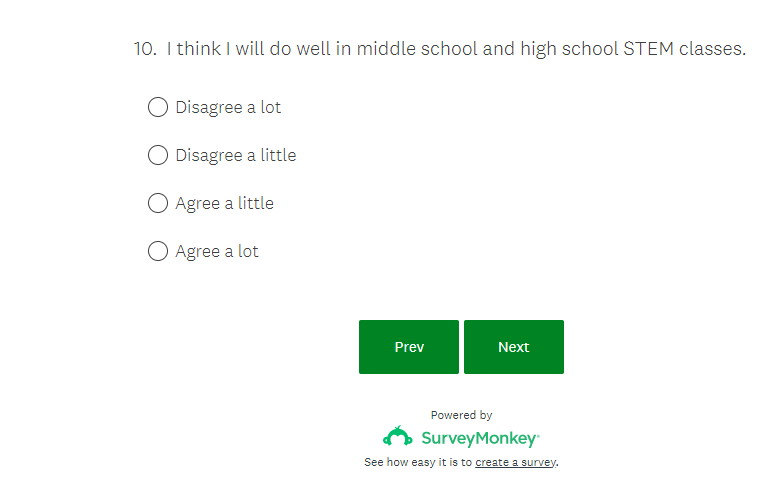Click the word "STEM" in the question
Image resolution: width=762 pixels, height=478 pixels.
[647, 48]
